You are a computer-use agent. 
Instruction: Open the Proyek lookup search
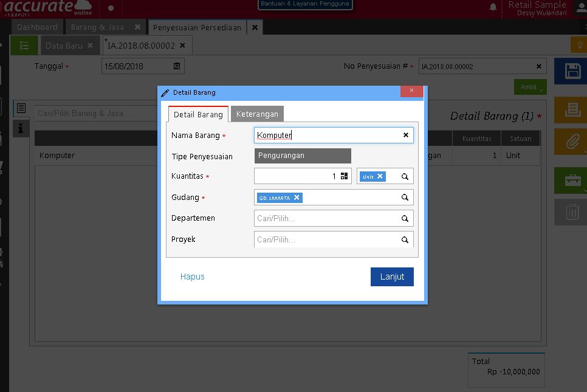coord(405,239)
